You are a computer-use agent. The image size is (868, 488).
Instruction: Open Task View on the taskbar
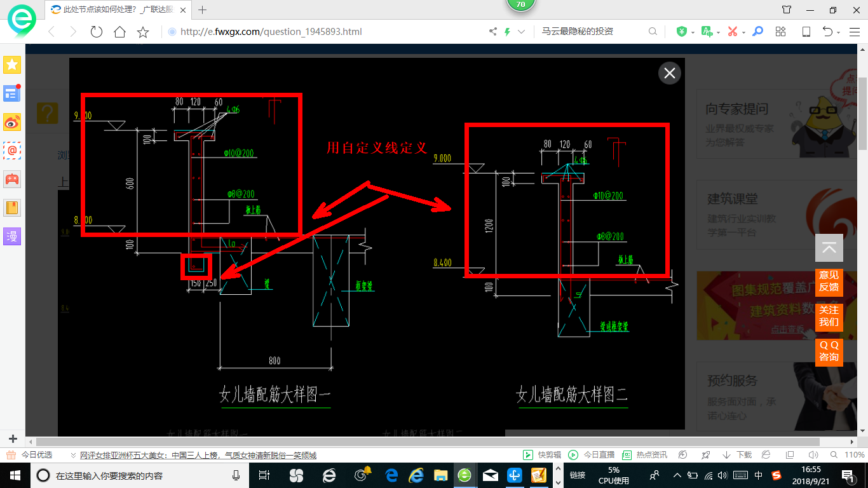coord(266,475)
